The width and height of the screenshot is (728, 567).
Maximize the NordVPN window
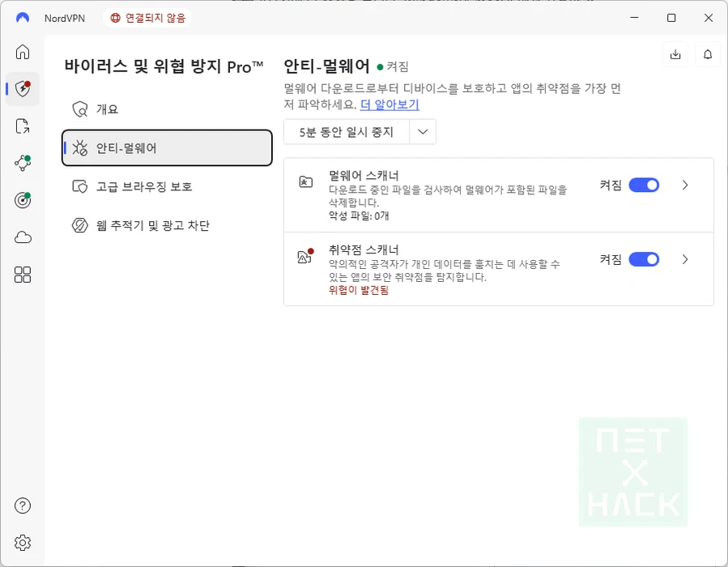point(671,18)
